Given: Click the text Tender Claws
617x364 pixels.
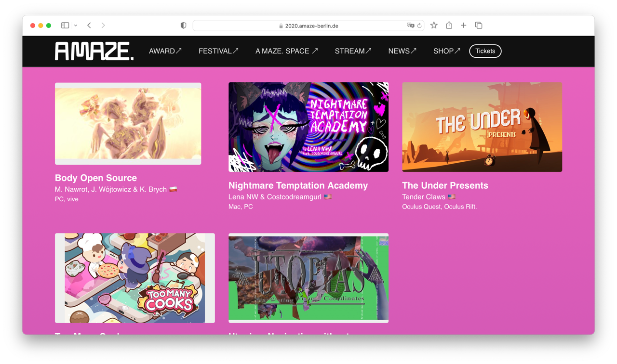Looking at the screenshot, I should pos(424,197).
